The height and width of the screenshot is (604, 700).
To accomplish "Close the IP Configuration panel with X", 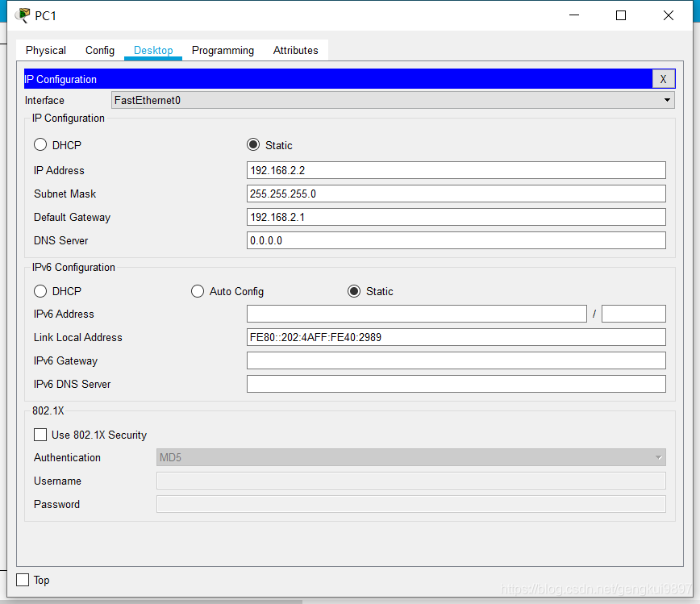I will coord(663,79).
